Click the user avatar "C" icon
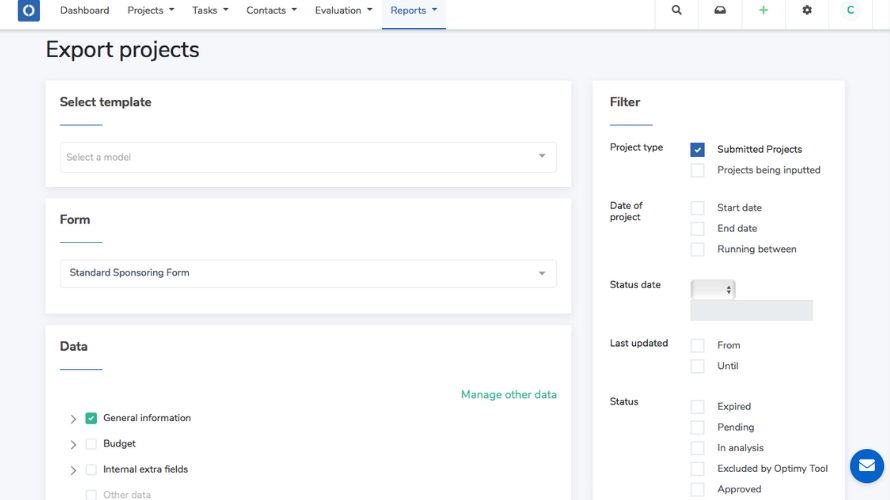The height and width of the screenshot is (500, 890). (x=850, y=11)
